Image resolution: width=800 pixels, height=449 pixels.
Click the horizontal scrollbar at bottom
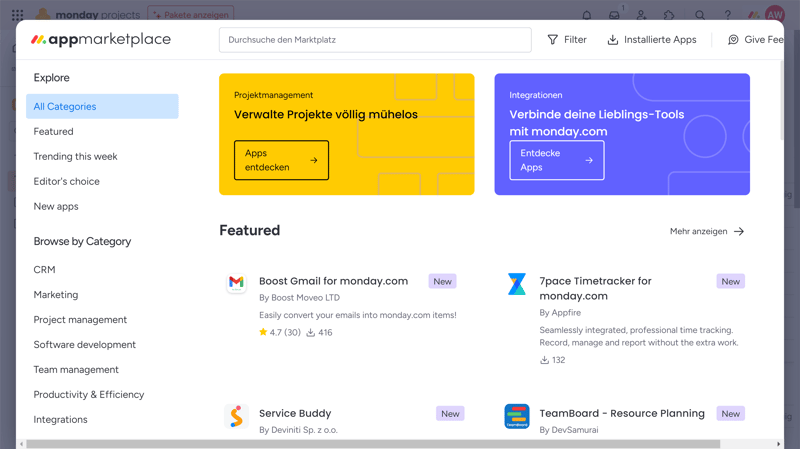[372, 444]
